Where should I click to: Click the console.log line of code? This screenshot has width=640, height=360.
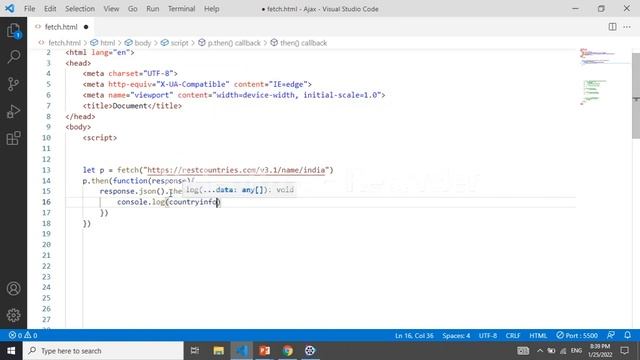point(169,202)
